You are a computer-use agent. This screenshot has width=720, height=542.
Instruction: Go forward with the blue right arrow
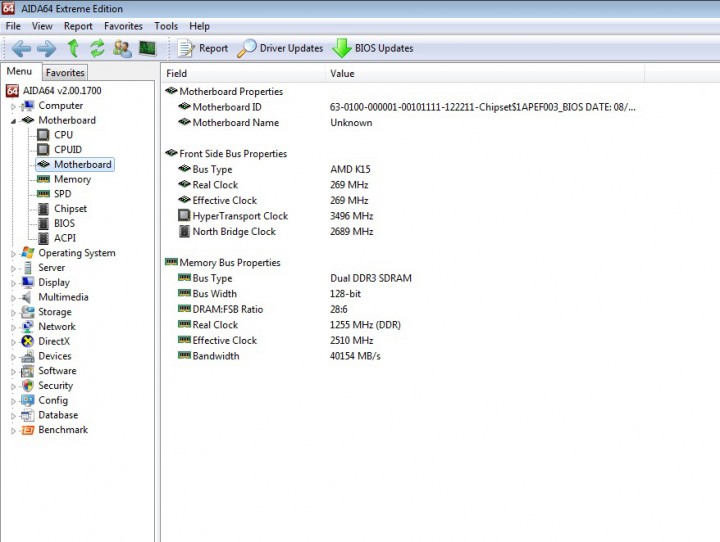pos(46,48)
